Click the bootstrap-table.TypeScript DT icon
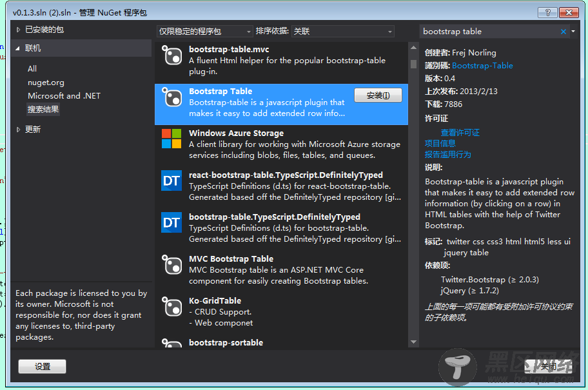 (x=171, y=222)
